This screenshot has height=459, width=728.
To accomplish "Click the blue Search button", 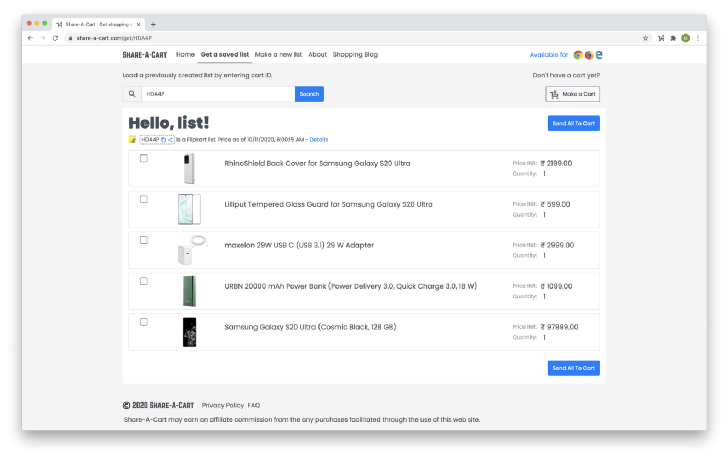I will tap(309, 94).
